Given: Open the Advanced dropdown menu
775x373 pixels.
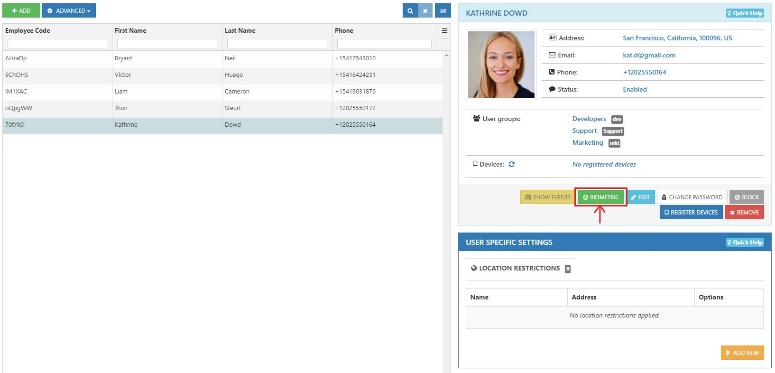Looking at the screenshot, I should (x=69, y=10).
